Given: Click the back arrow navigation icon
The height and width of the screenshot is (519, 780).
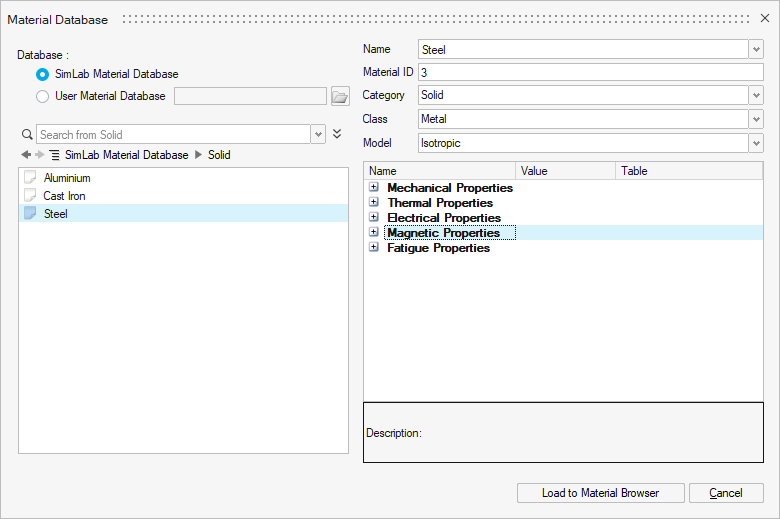Looking at the screenshot, I should click(x=25, y=155).
